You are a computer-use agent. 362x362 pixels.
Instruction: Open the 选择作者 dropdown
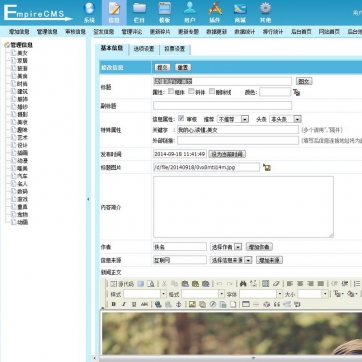coord(226,247)
